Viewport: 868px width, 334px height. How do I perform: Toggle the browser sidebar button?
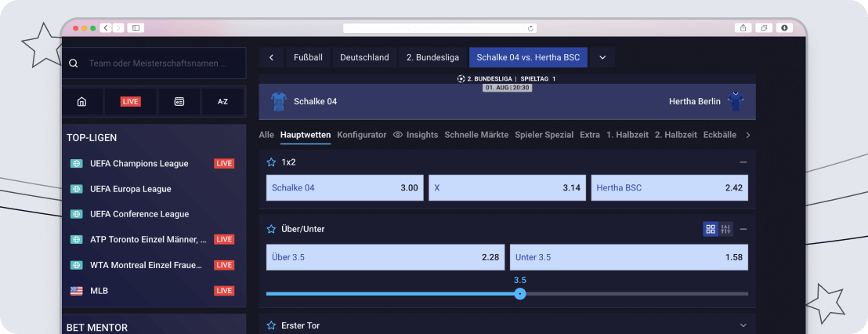coord(136,27)
